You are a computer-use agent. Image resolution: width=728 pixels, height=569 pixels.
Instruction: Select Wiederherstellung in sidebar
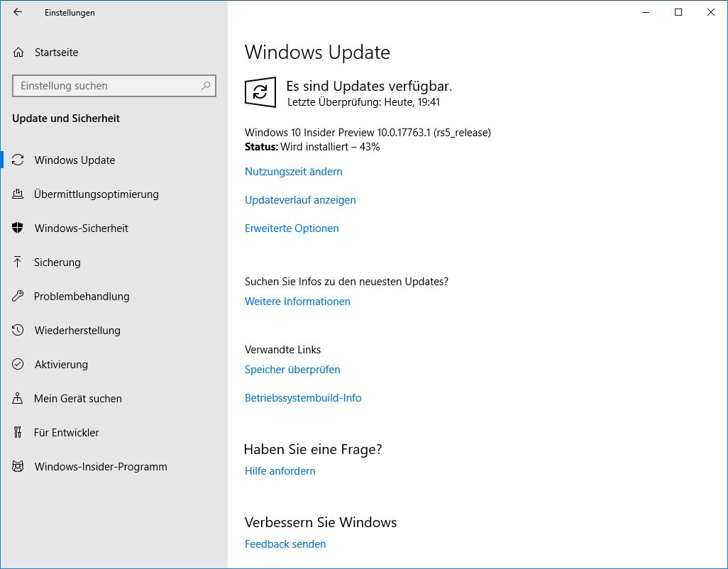tap(114, 330)
